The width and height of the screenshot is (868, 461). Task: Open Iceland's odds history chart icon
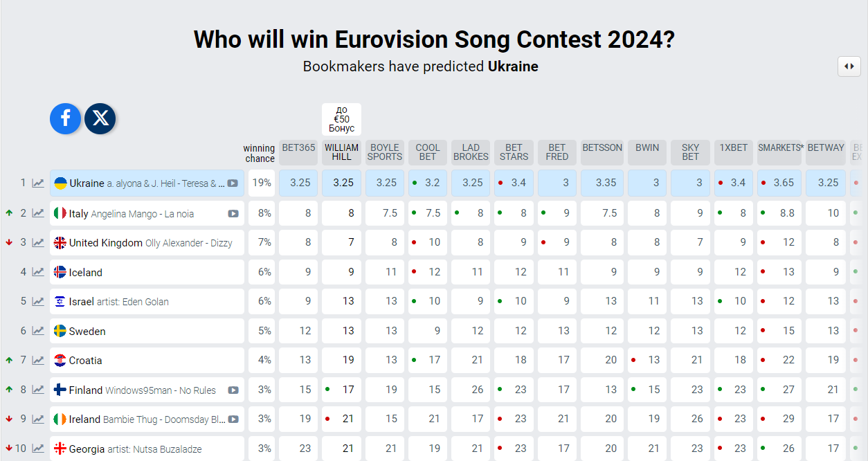[x=38, y=272]
